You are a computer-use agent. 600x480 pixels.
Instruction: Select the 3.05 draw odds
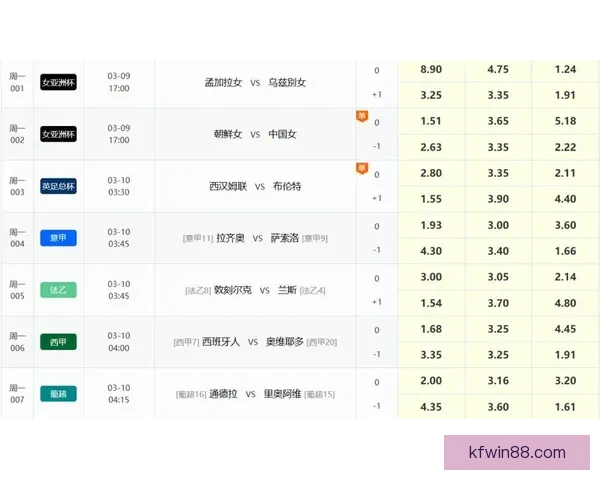498,277
